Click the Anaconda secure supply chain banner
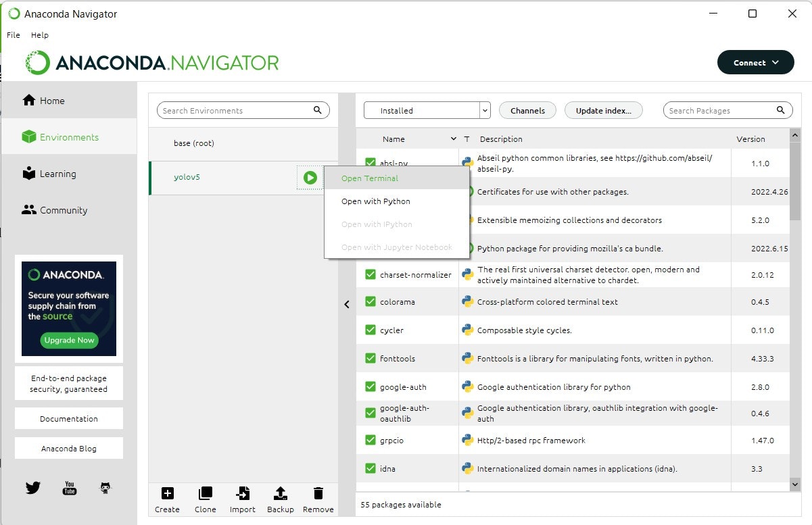The height and width of the screenshot is (525, 812). tap(69, 309)
